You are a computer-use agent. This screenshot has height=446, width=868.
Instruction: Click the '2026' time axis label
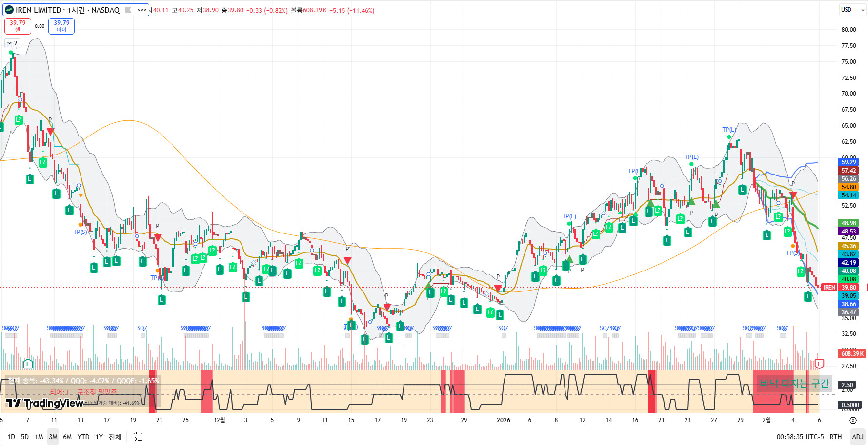click(504, 420)
